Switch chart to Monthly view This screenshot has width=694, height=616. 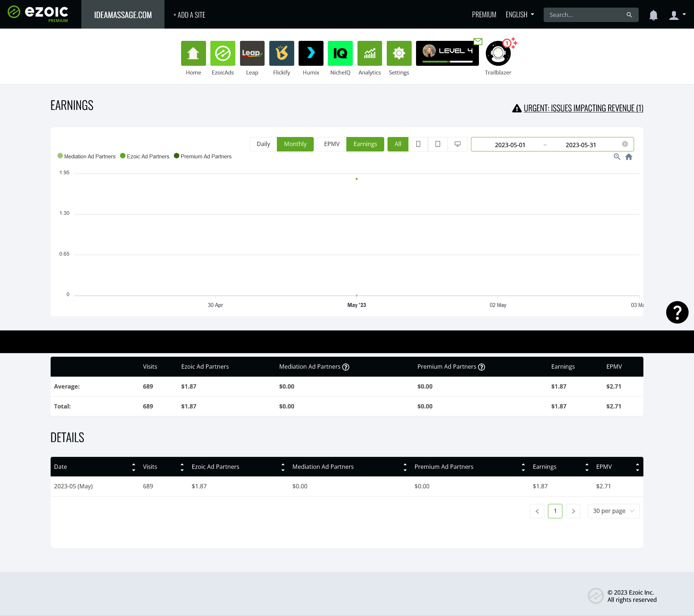(x=295, y=144)
